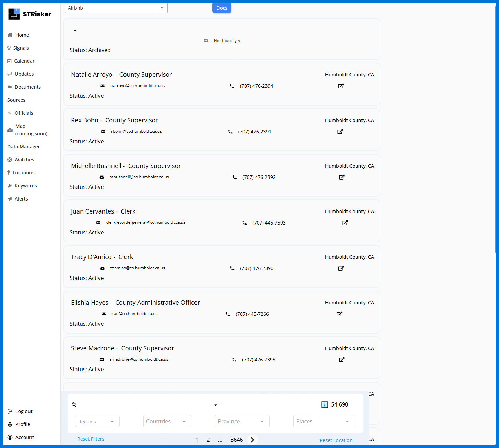Go to next page arrow

(x=253, y=440)
